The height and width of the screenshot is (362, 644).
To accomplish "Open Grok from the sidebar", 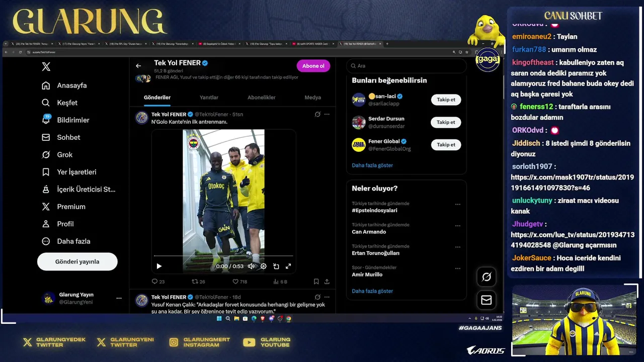I will point(57,155).
